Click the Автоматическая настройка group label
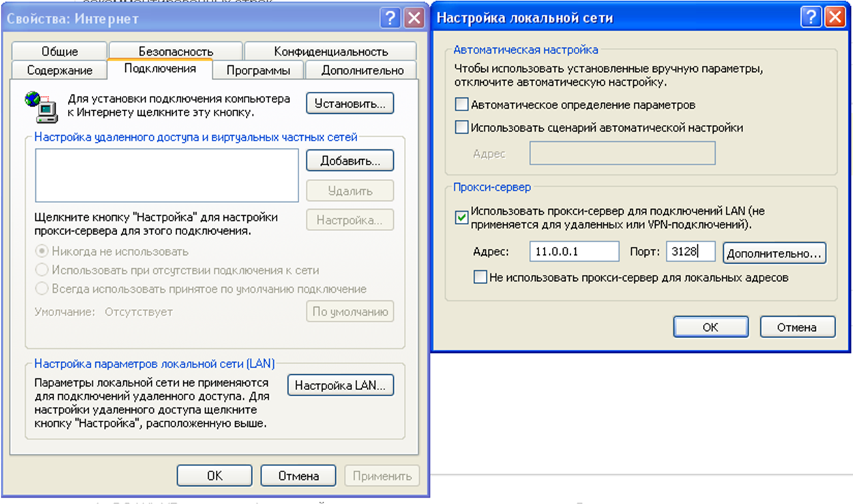Screen dimensions: 853x504 pyautogui.click(x=526, y=49)
